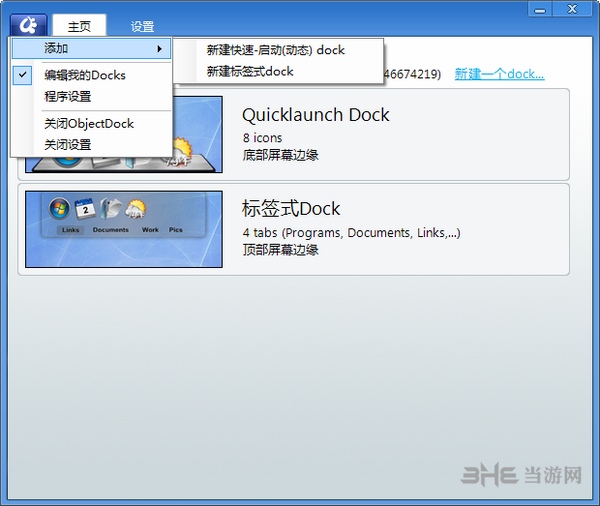The image size is (600, 506).
Task: Click the Documents tab in the preview
Action: (111, 230)
